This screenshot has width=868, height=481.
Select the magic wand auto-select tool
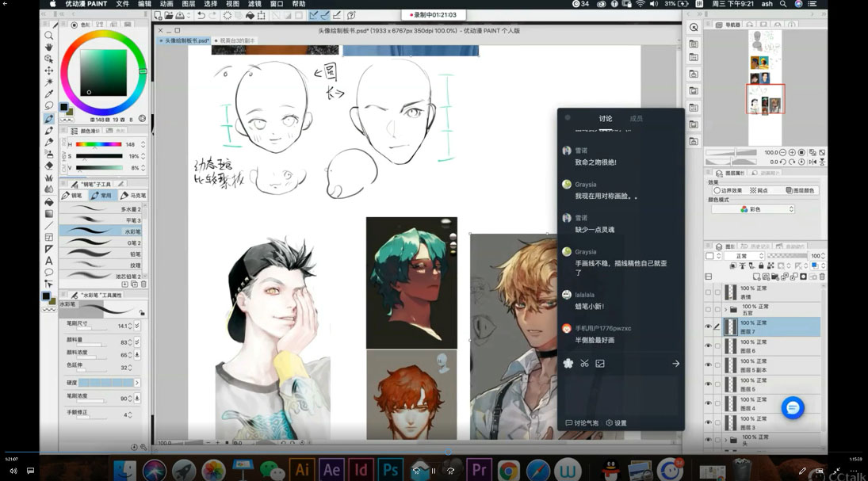pos(48,82)
